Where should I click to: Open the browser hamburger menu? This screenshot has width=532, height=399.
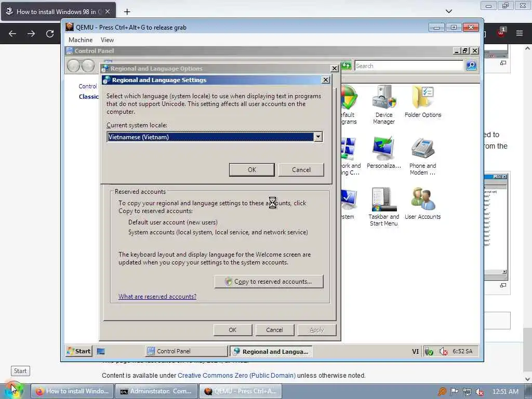click(520, 33)
